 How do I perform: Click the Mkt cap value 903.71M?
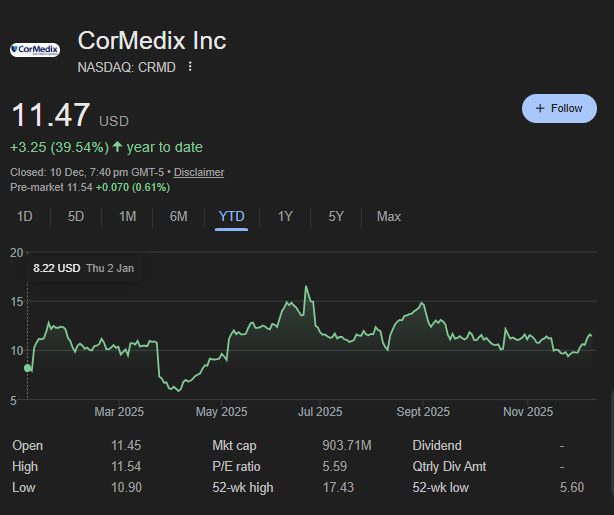[x=347, y=446]
